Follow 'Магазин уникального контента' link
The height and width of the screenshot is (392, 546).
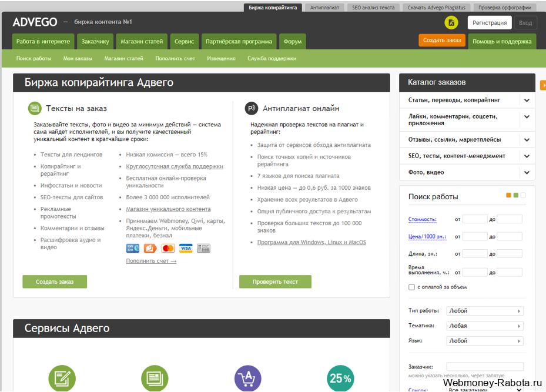(x=168, y=209)
